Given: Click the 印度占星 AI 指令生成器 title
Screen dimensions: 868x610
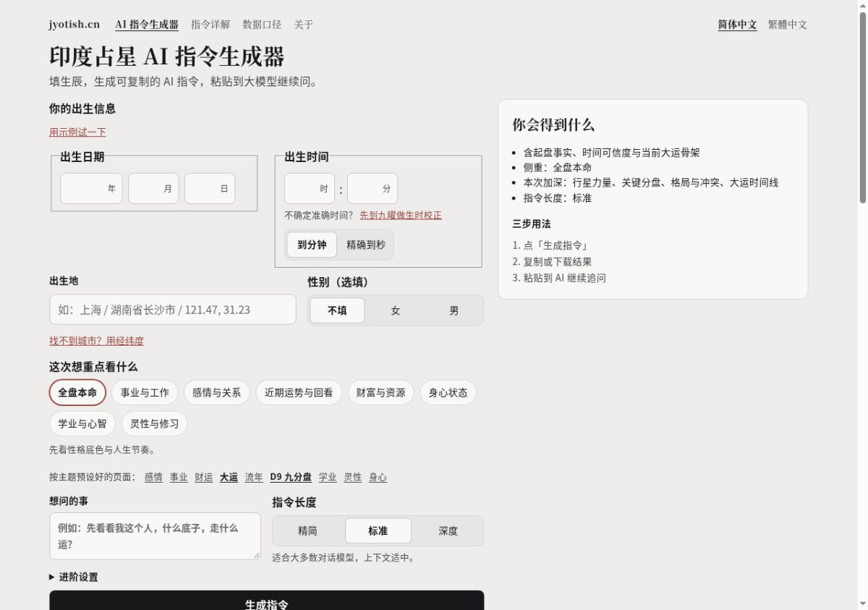Looking at the screenshot, I should coord(167,56).
